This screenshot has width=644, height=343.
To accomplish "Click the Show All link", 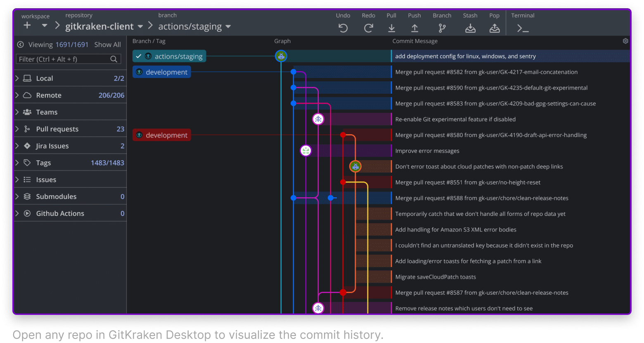I will (x=107, y=45).
